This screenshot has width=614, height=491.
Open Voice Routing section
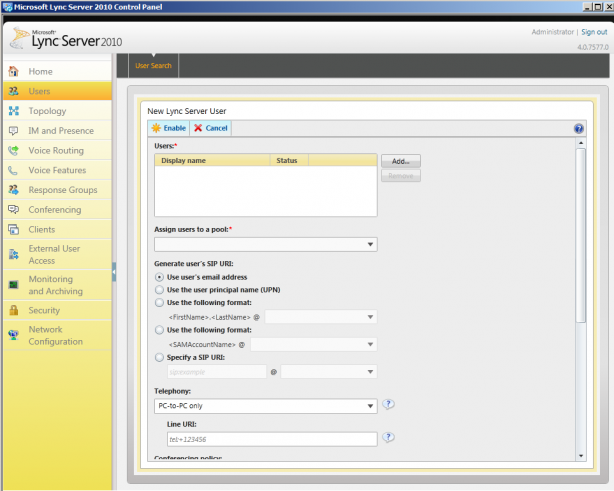coord(56,151)
